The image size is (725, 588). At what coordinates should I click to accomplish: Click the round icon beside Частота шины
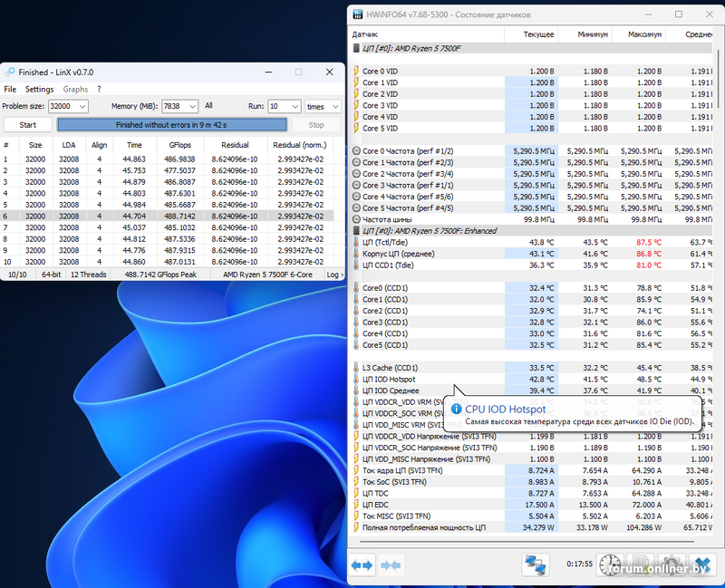[x=356, y=219]
